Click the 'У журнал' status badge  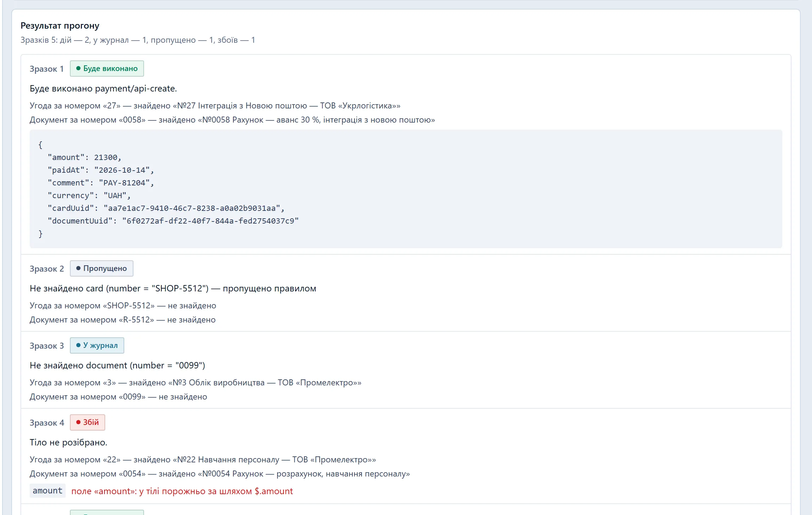coord(97,345)
